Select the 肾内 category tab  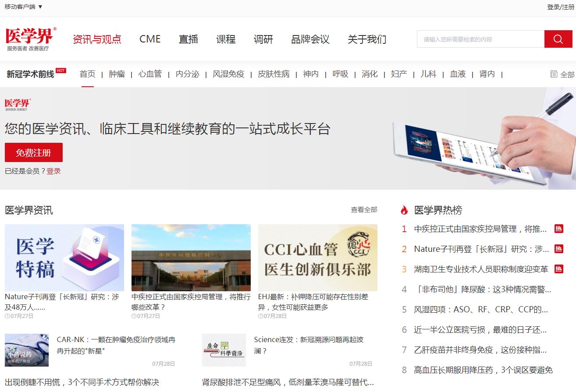[487, 74]
